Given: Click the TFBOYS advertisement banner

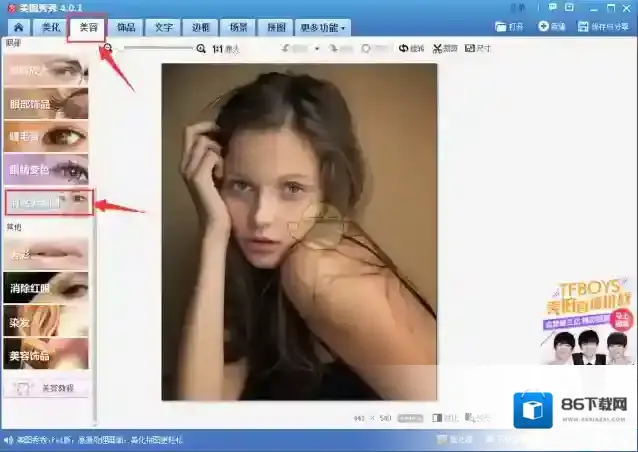Looking at the screenshot, I should tap(588, 321).
